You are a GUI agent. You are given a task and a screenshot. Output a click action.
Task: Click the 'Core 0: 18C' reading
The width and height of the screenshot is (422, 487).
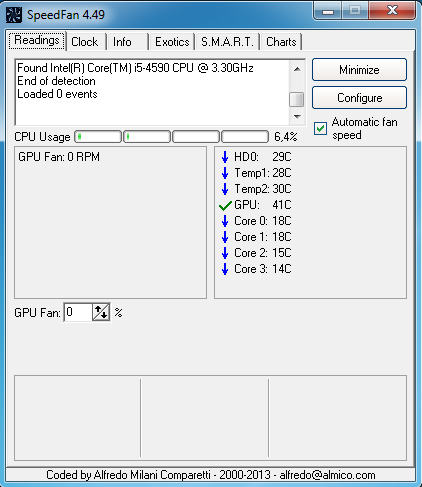coord(263,221)
